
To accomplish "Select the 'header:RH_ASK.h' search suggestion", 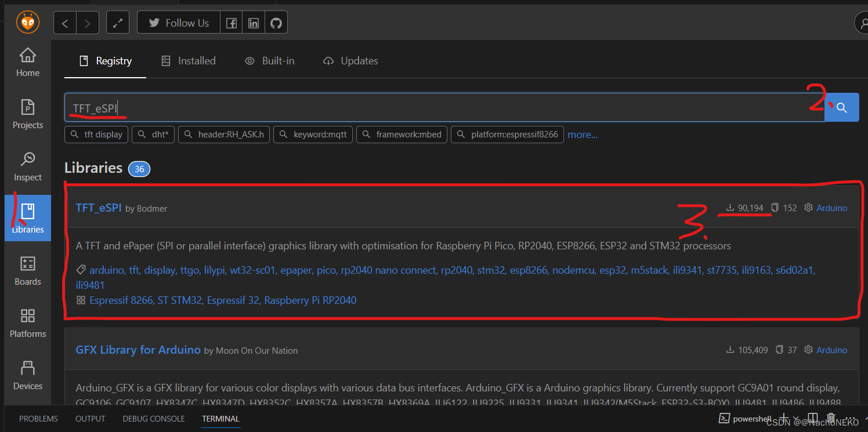I will click(224, 135).
